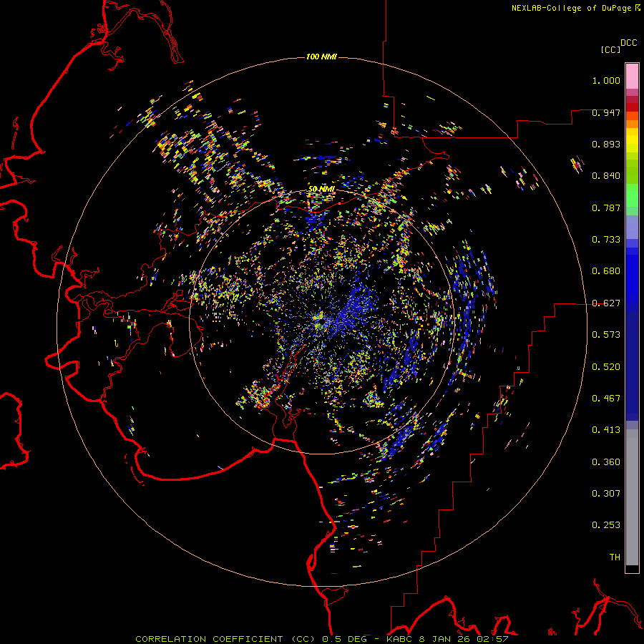Click the 0.787 legend value
This screenshot has height=644, width=644.
tap(606, 208)
